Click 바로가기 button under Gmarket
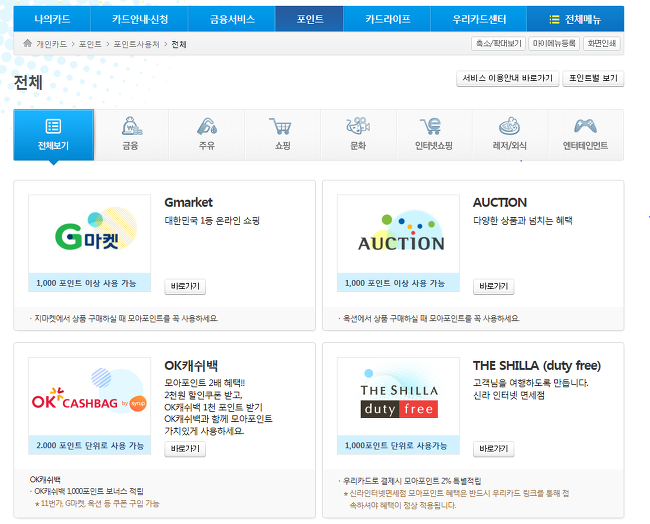This screenshot has height=524, width=650. click(x=185, y=286)
